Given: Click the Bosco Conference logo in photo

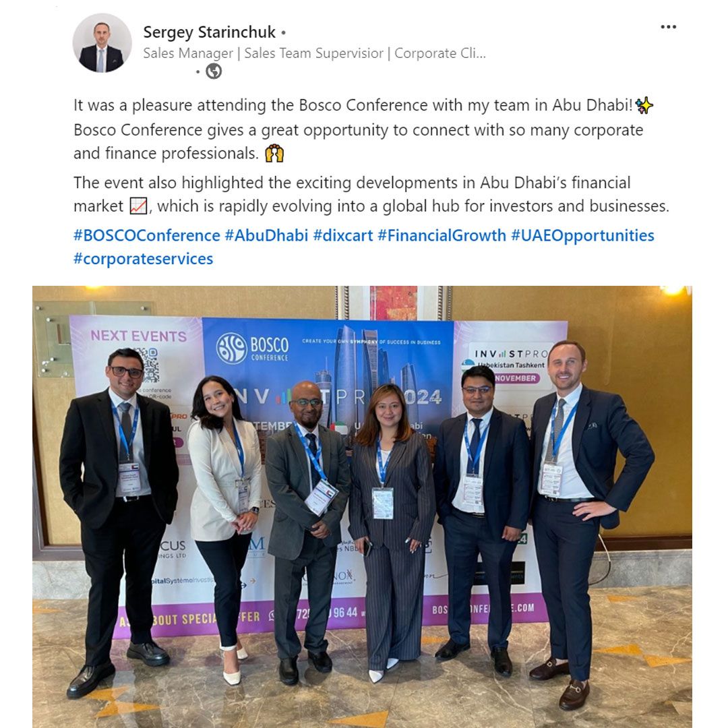Looking at the screenshot, I should [253, 348].
